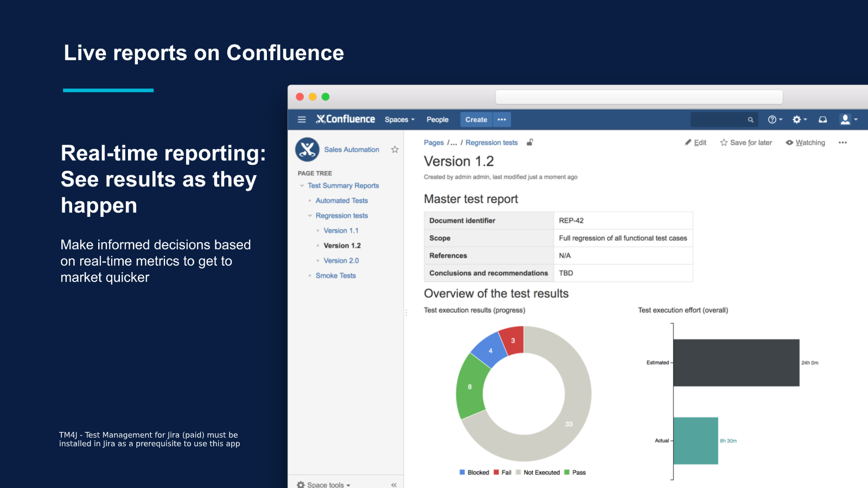Open the People menu

coord(437,119)
